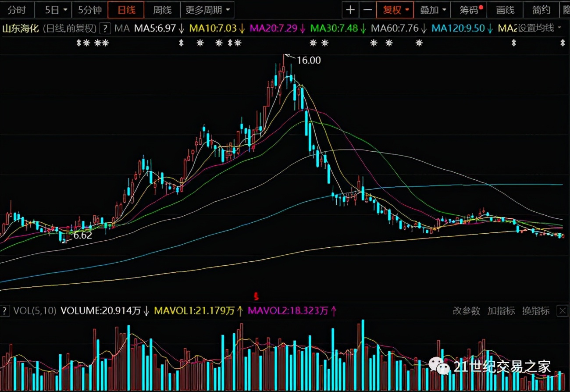Click the VOL indicator help question icon
The height and width of the screenshot is (392, 570).
click(5, 311)
